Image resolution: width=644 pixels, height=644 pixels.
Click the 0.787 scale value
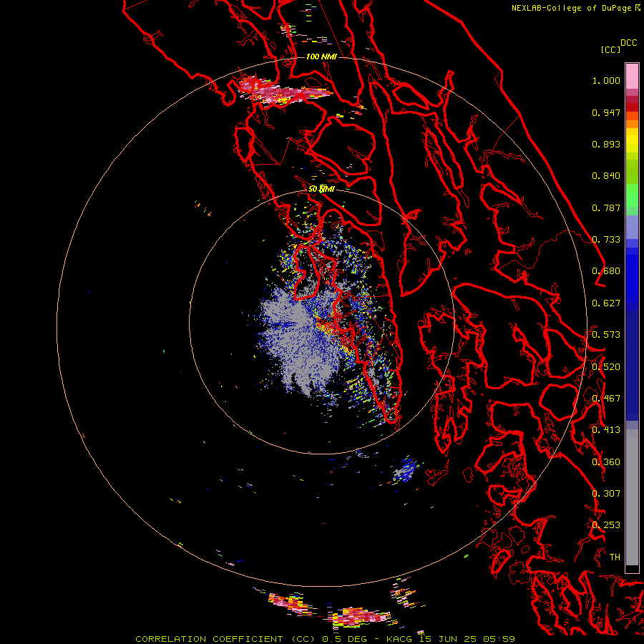[606, 208]
